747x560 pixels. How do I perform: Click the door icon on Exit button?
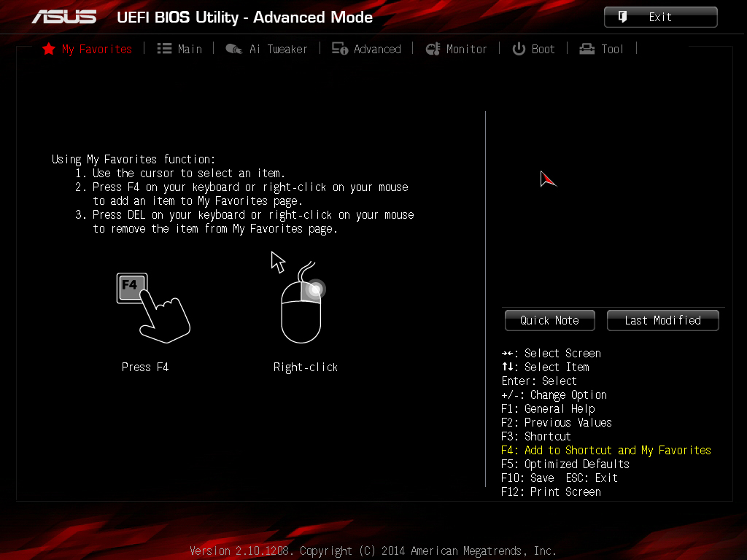(622, 17)
